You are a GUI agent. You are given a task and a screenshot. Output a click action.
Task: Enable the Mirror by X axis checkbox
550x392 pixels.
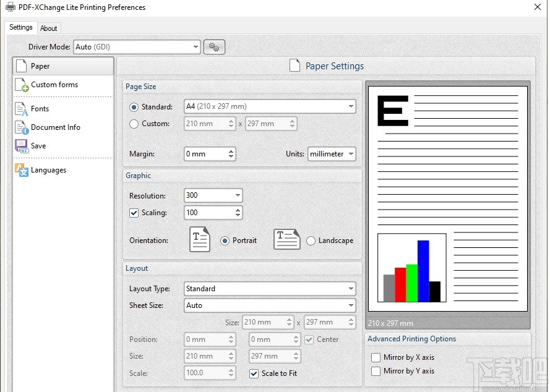376,357
